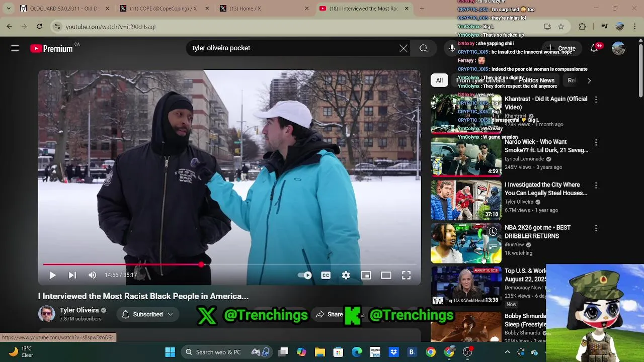Seek using the red video progress bar
Viewport: 644px width, 362px height.
(229, 264)
